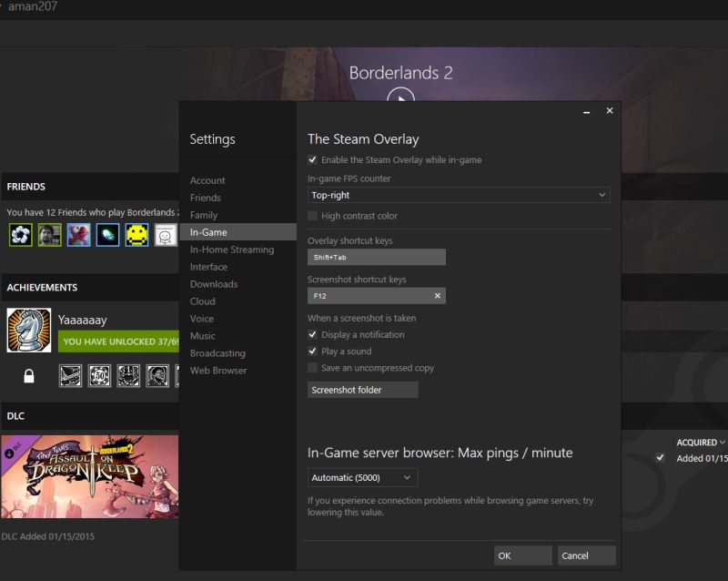The height and width of the screenshot is (581, 728).
Task: Toggle 'Enable the Steam Overlay while in-game'
Action: click(x=312, y=159)
